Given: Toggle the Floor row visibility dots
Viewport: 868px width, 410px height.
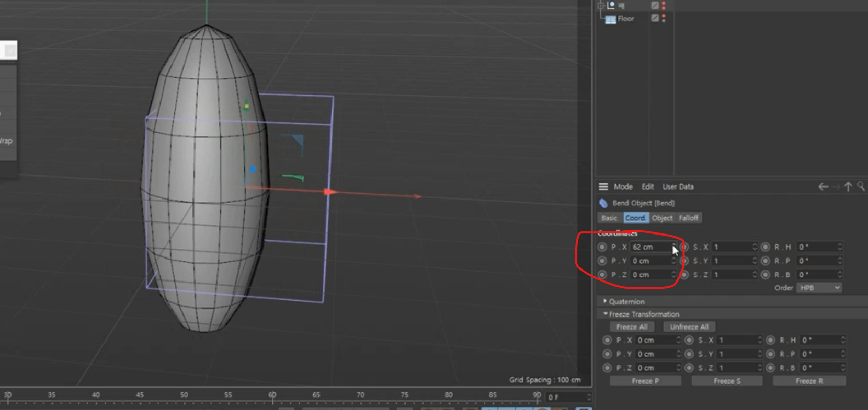Looking at the screenshot, I should 664,18.
